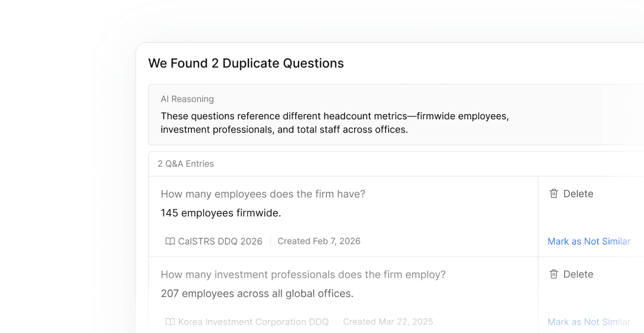Click the book icon beside CalSTRS DDQ 2026
Screen dimensions: 644x333
[170, 241]
